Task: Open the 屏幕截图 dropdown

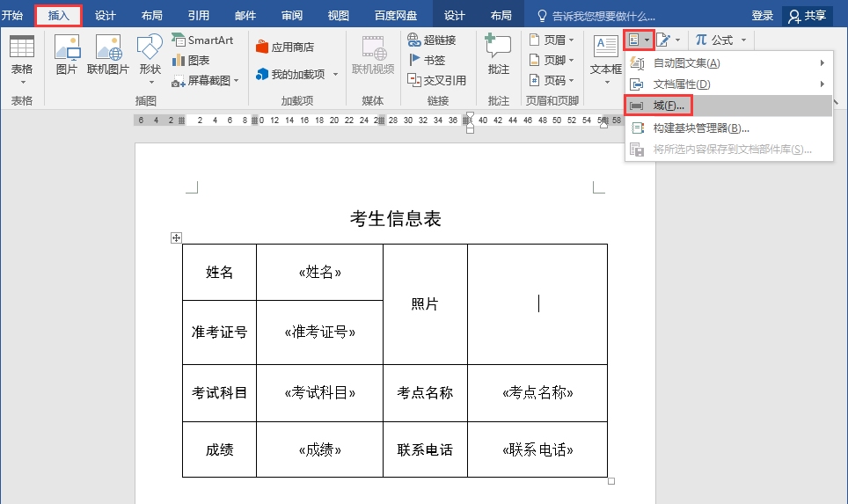Action: coord(206,81)
